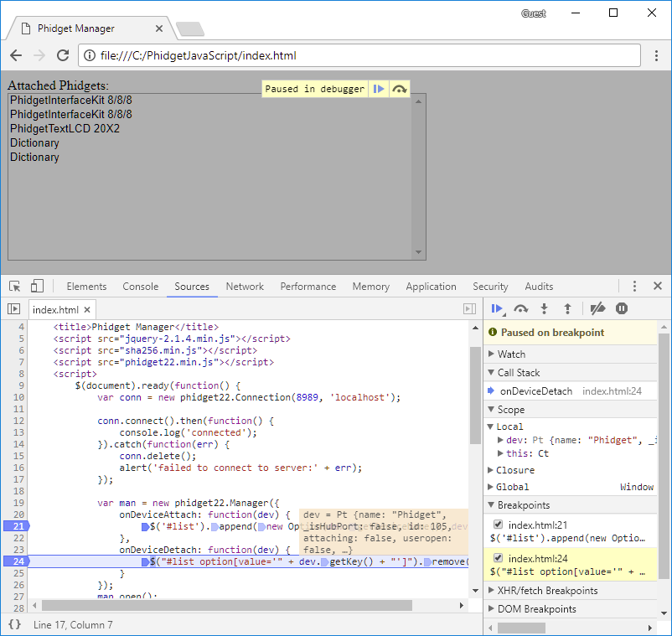Viewport: 672px width, 636px height.
Task: Switch to the Console panel
Action: point(141,287)
